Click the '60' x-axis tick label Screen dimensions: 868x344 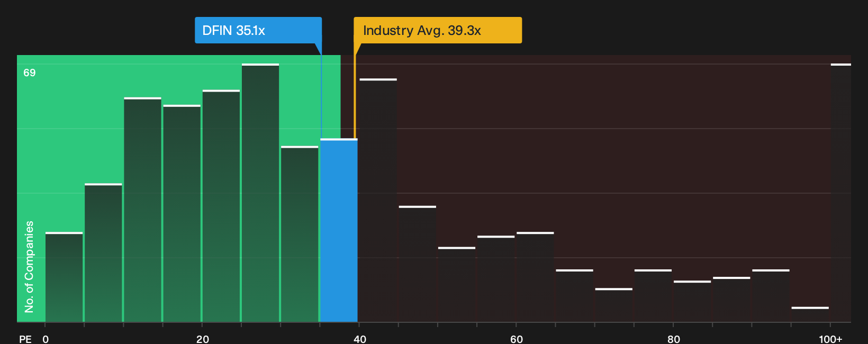517,339
